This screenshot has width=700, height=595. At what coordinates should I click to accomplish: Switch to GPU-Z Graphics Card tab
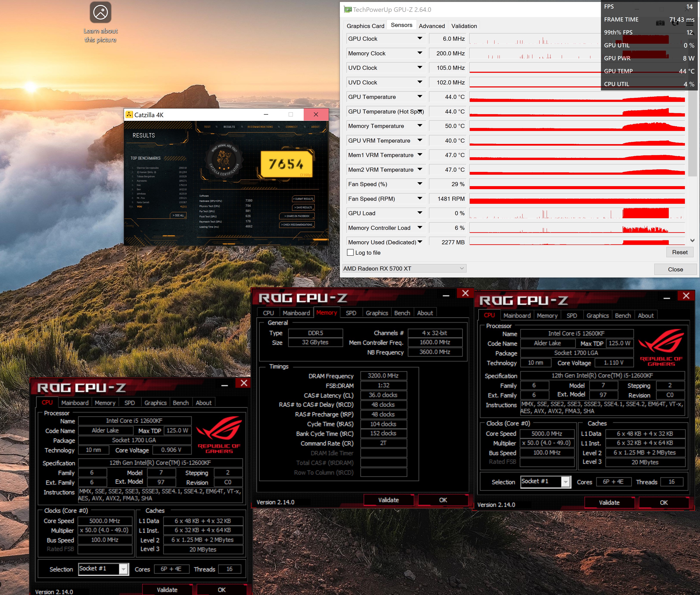pos(365,26)
